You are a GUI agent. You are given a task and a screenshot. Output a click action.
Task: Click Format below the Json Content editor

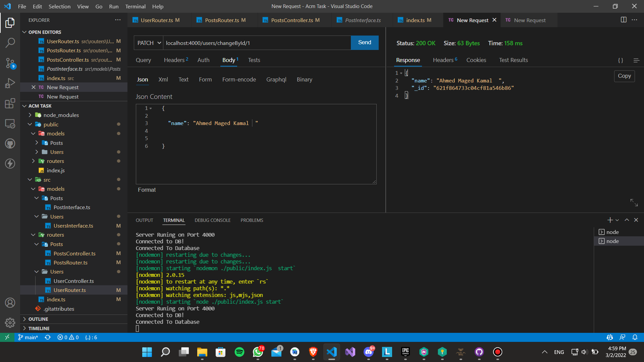147,190
